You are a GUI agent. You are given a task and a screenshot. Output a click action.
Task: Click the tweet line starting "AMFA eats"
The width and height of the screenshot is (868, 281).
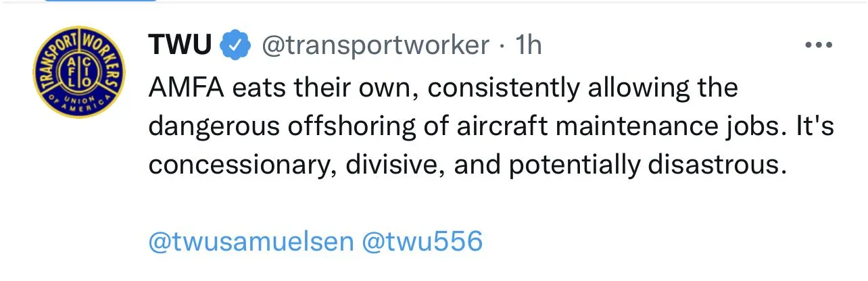click(443, 88)
